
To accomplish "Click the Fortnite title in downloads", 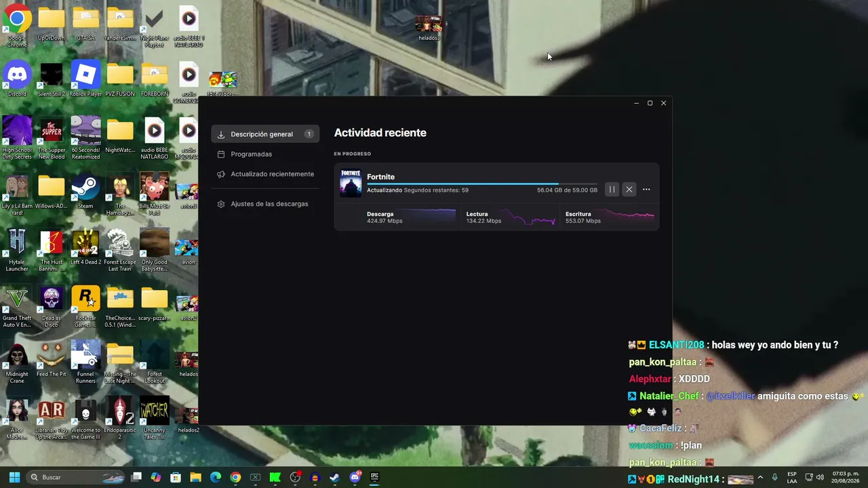I will coord(380,177).
